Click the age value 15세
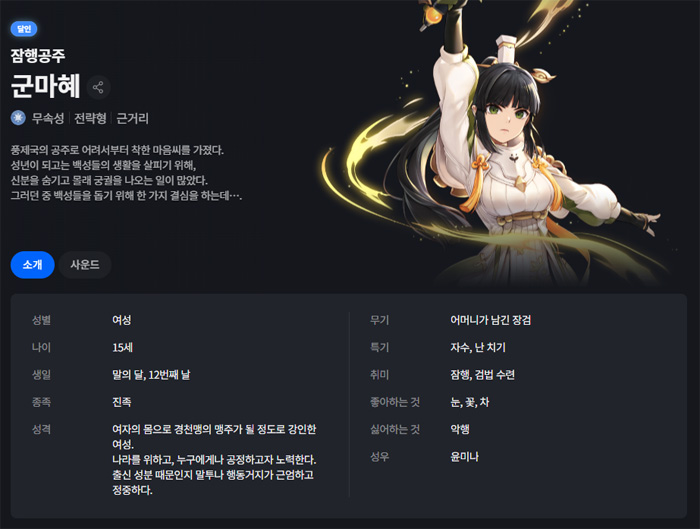This screenshot has width=700, height=529. coord(122,347)
